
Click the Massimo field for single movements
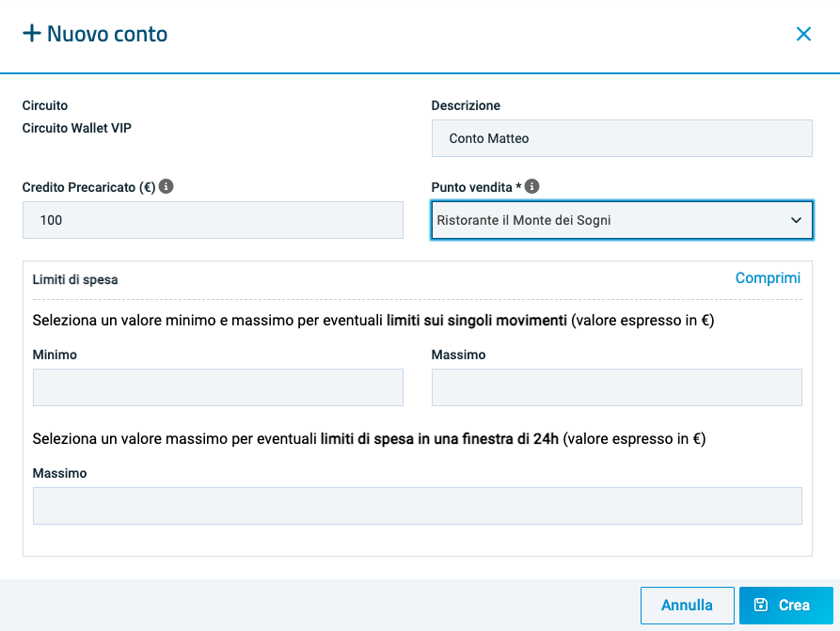point(616,387)
